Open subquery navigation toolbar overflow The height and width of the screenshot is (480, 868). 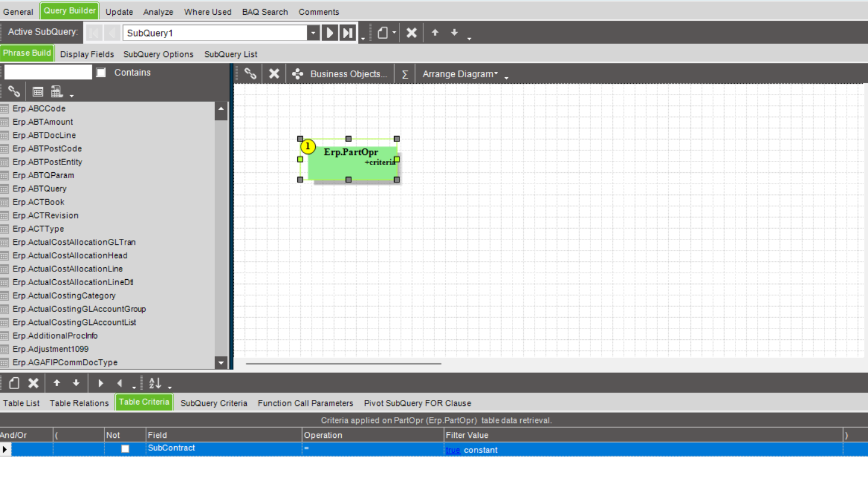pyautogui.click(x=363, y=39)
